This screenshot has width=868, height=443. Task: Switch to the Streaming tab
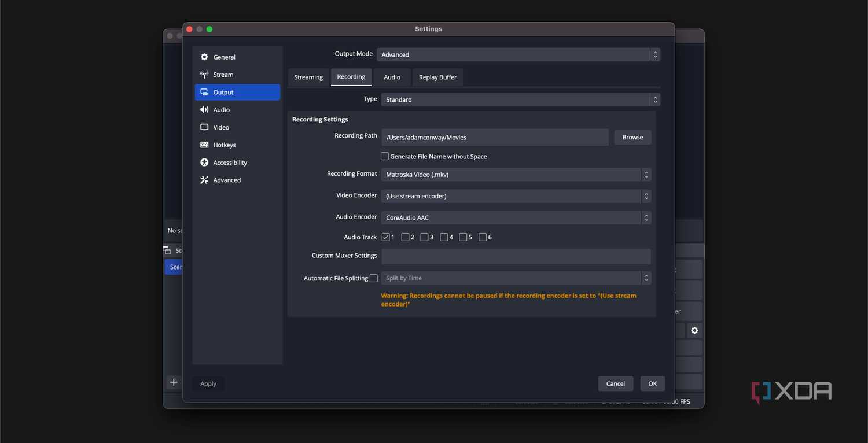point(308,77)
